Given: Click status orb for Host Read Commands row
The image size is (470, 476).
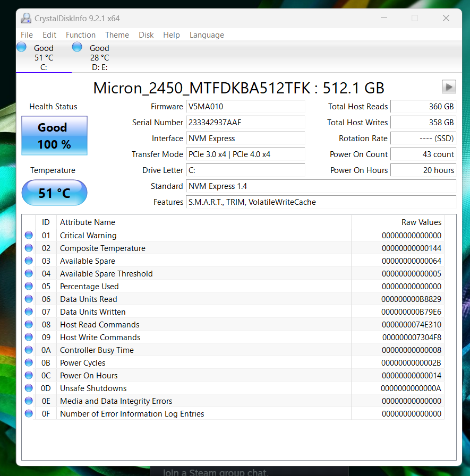Looking at the screenshot, I should (x=29, y=325).
